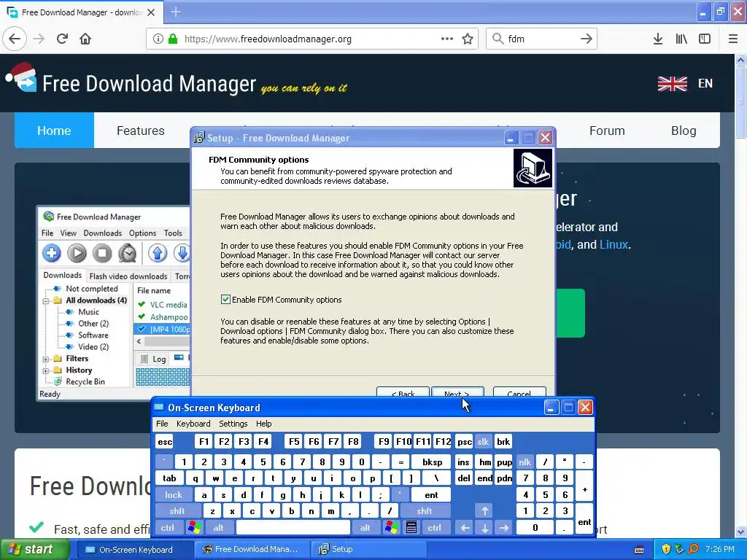The height and width of the screenshot is (560, 747).
Task: Click the EN language selector
Action: [x=705, y=83]
